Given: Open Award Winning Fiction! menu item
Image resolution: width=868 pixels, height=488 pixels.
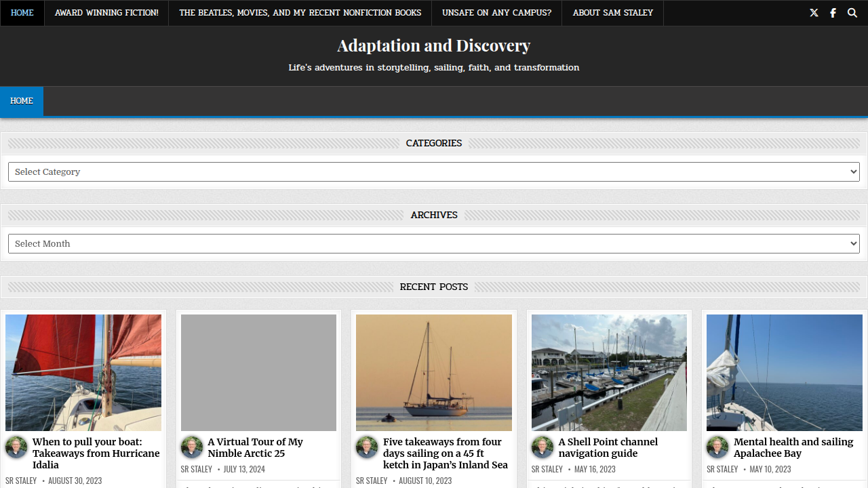Looking at the screenshot, I should 106,13.
